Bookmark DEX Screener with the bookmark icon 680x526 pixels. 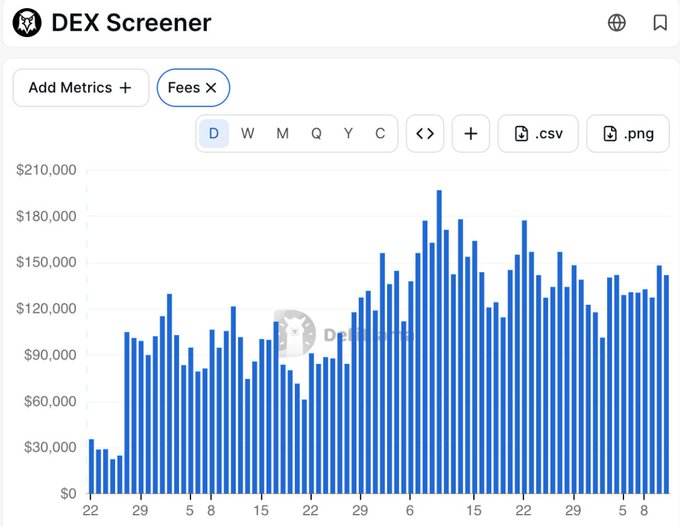coord(660,23)
